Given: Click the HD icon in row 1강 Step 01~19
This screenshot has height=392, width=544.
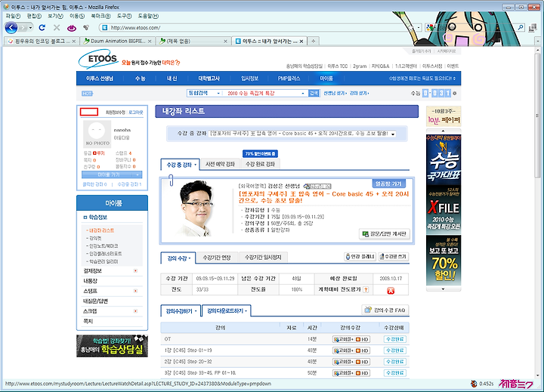Looking at the screenshot, I should pos(362,350).
